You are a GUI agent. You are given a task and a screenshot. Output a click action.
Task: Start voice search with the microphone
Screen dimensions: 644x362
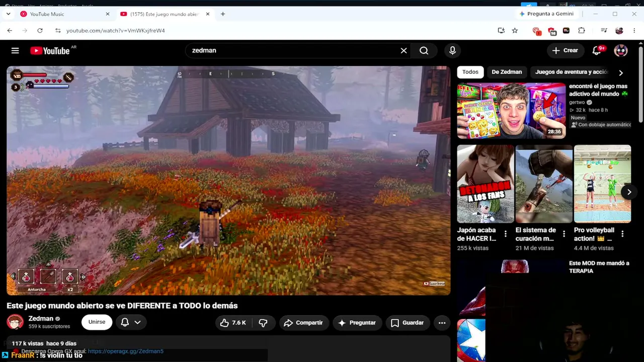(x=452, y=50)
